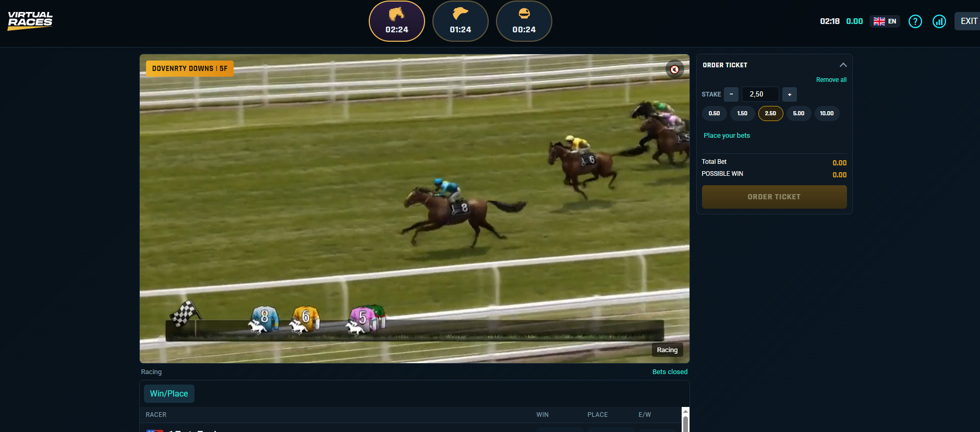Choose the 0.50 stake chip
The width and height of the screenshot is (980, 432).
(x=715, y=113)
